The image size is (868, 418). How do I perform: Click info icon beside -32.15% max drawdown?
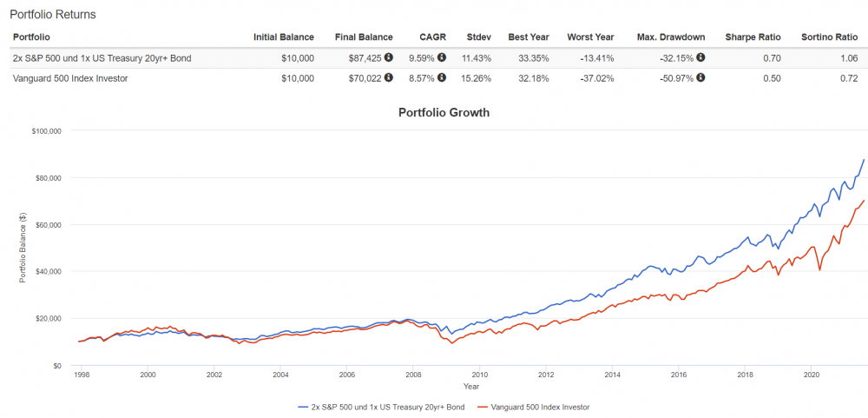pyautogui.click(x=700, y=57)
